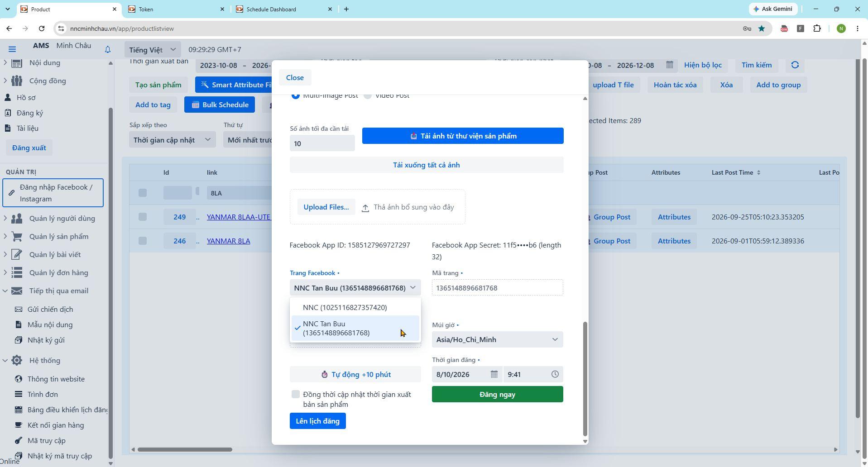The image size is (868, 467).
Task: Open the Múi giờ Asia/Ho_Chi_Minh dropdown
Action: pos(497,339)
